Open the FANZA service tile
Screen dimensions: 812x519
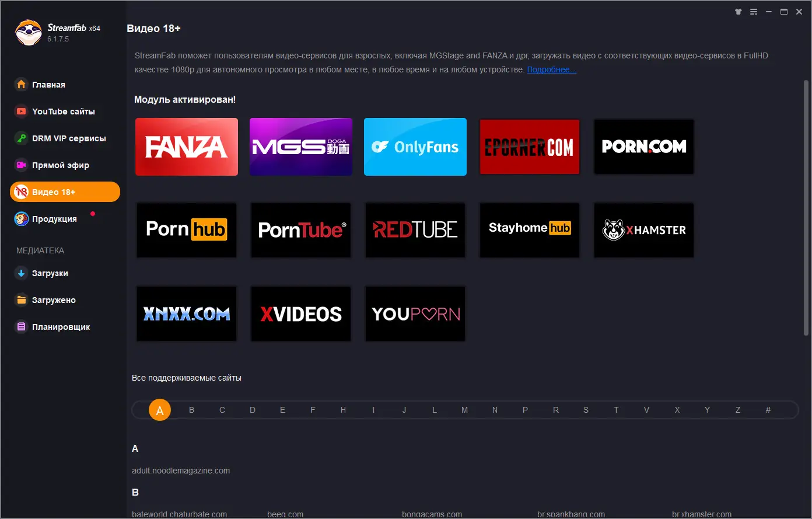click(x=187, y=147)
